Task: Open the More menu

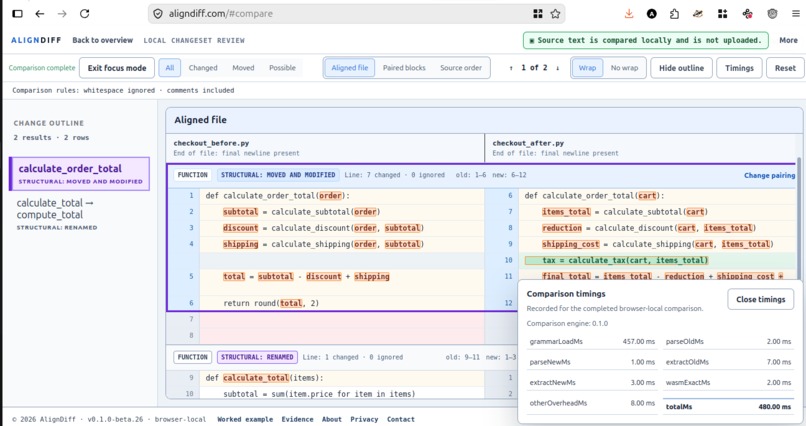Action: 788,40
